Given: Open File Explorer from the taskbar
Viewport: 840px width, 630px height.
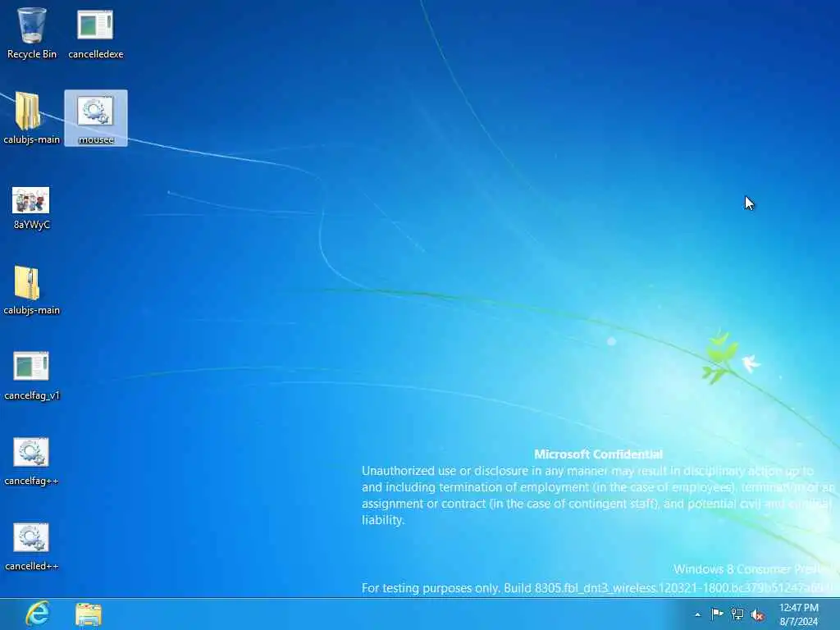Looking at the screenshot, I should pos(89,614).
